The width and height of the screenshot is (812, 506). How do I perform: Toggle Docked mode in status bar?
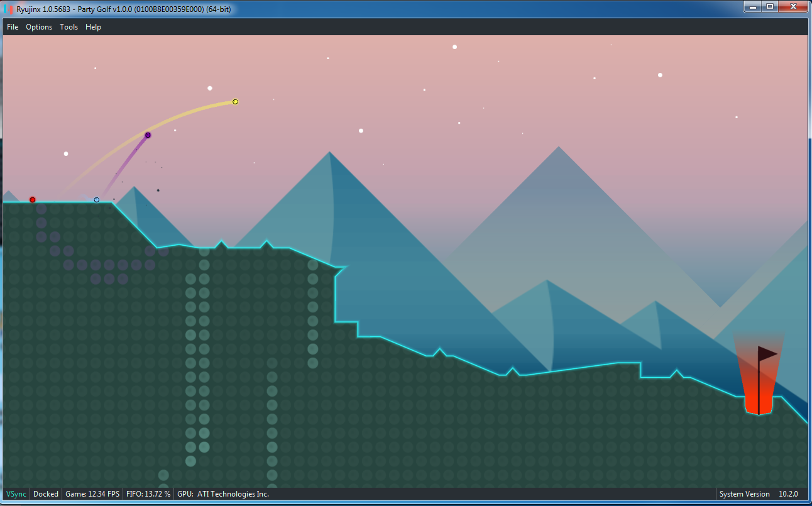pyautogui.click(x=46, y=494)
